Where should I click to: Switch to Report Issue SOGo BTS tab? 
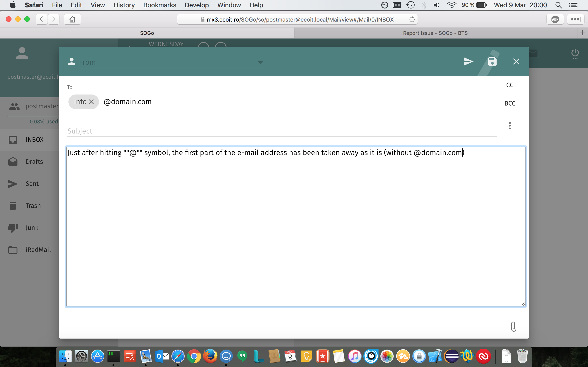(x=435, y=33)
